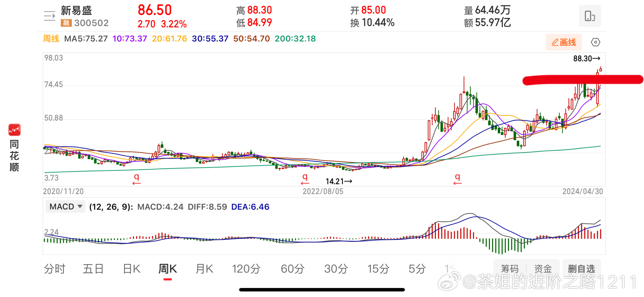Image resolution: width=644 pixels, height=297 pixels.
Task: Tap the MA5:75.27 label
Action: pos(86,38)
